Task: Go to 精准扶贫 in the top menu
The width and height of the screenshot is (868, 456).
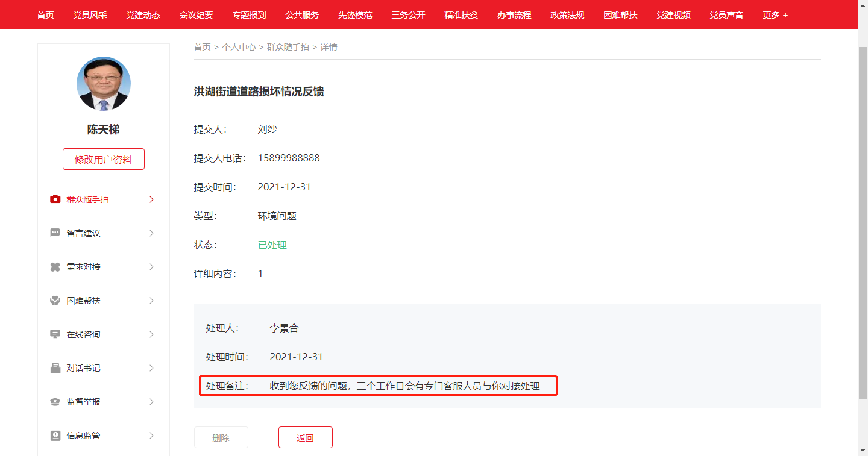Action: click(461, 15)
